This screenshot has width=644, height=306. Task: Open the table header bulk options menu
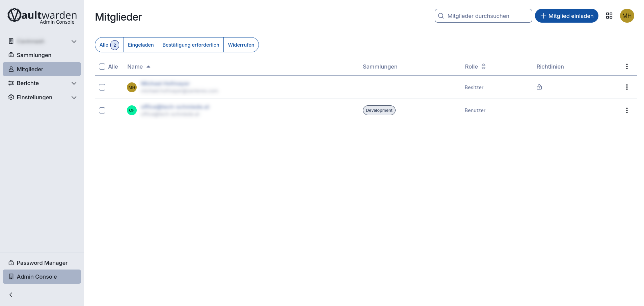click(626, 67)
